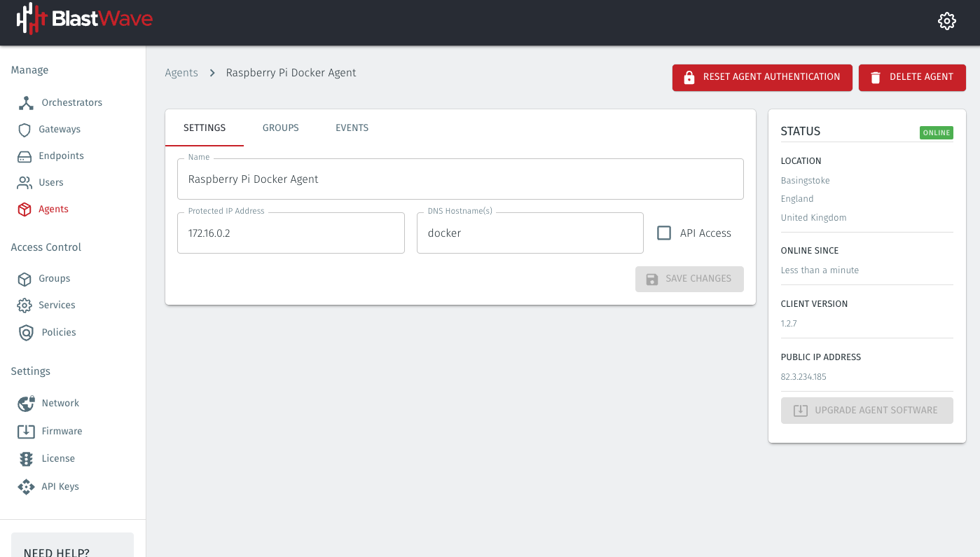Click the Network globe icon
The width and height of the screenshot is (980, 557).
coord(26,404)
